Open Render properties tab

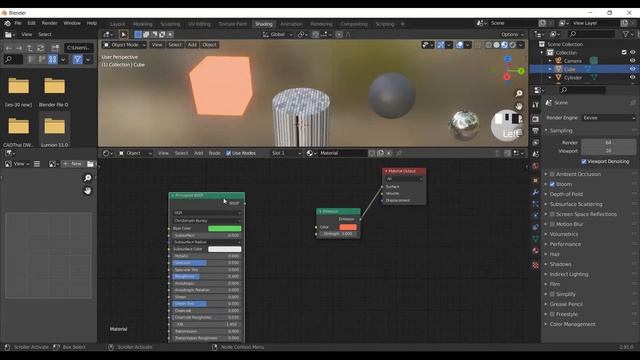535,119
